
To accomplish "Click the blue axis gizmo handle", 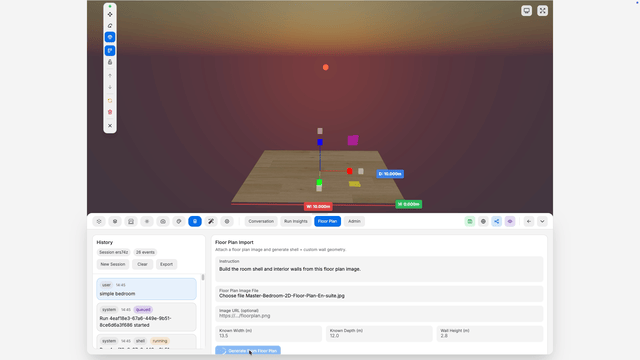I will click(x=320, y=142).
